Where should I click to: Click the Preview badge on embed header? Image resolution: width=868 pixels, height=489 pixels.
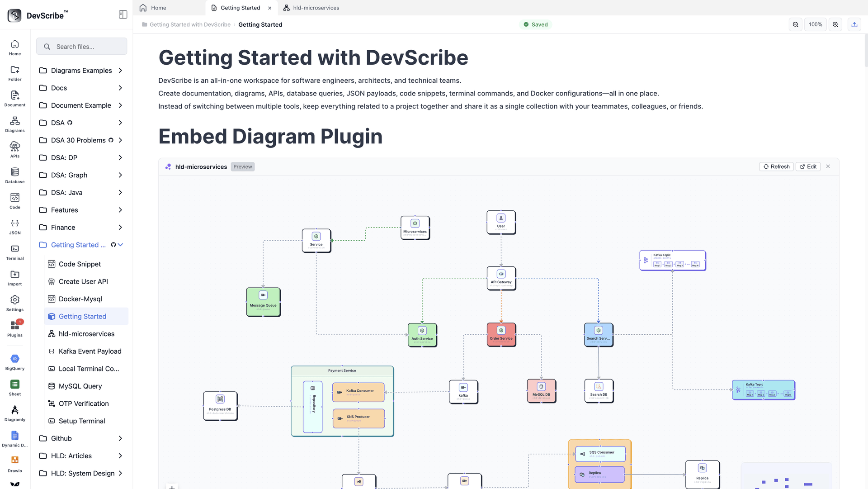click(243, 167)
